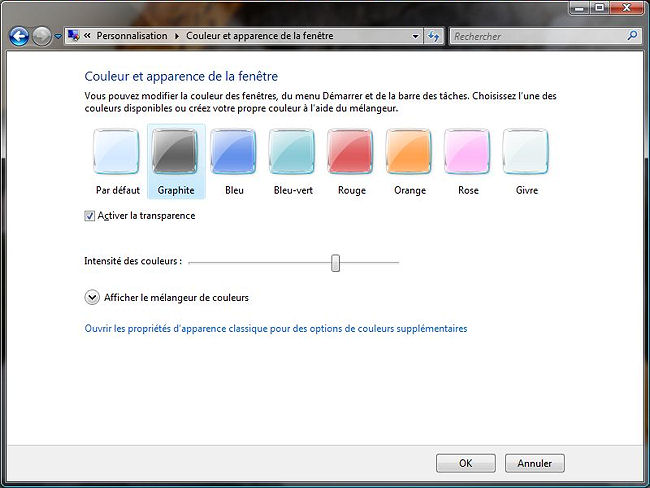Choose the Orange window color
The height and width of the screenshot is (488, 650).
(x=409, y=154)
